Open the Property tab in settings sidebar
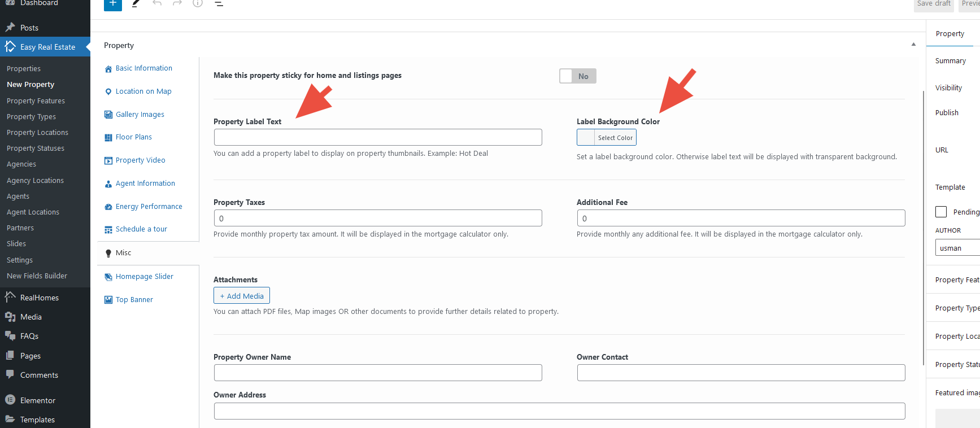Image resolution: width=980 pixels, height=428 pixels. (x=950, y=34)
